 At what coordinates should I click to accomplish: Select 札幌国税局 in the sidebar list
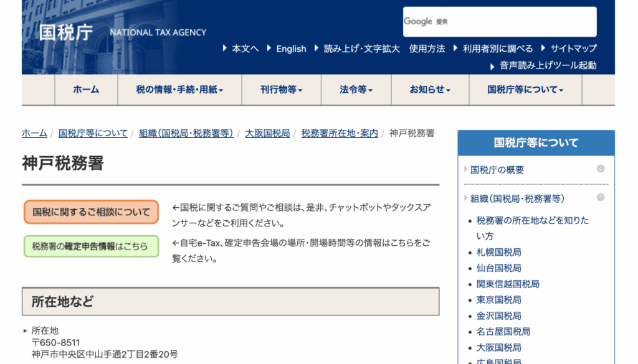(498, 252)
